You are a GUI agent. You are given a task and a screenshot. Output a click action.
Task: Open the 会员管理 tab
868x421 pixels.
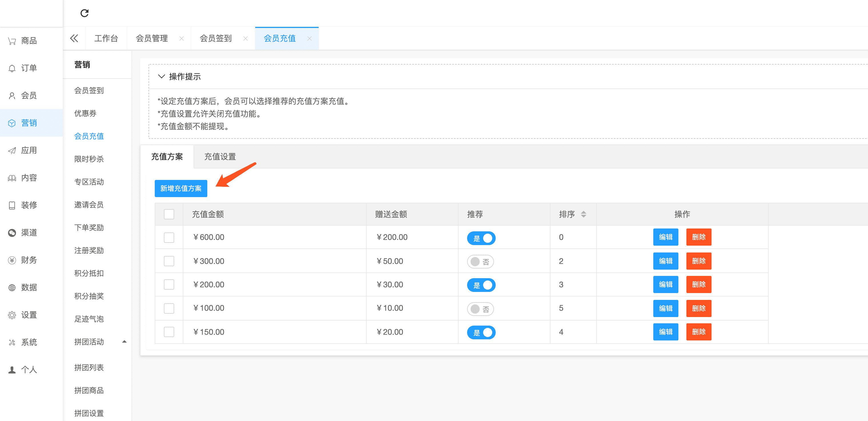152,39
